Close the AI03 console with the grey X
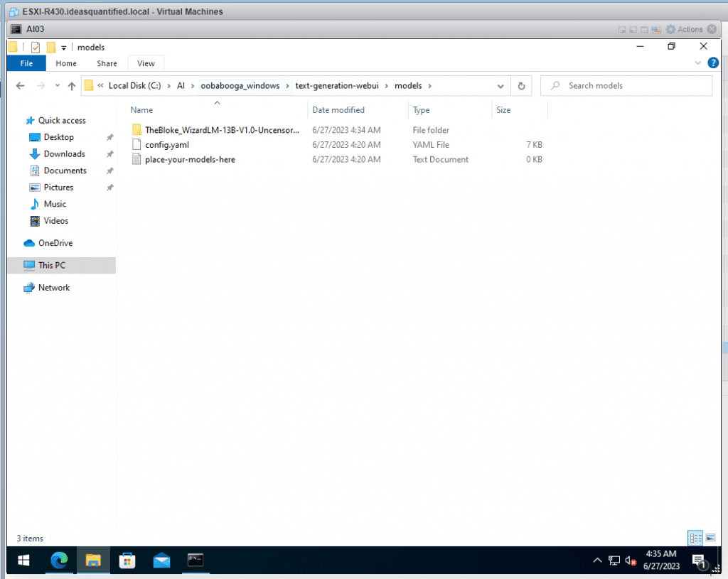The height and width of the screenshot is (579, 728). click(x=711, y=29)
